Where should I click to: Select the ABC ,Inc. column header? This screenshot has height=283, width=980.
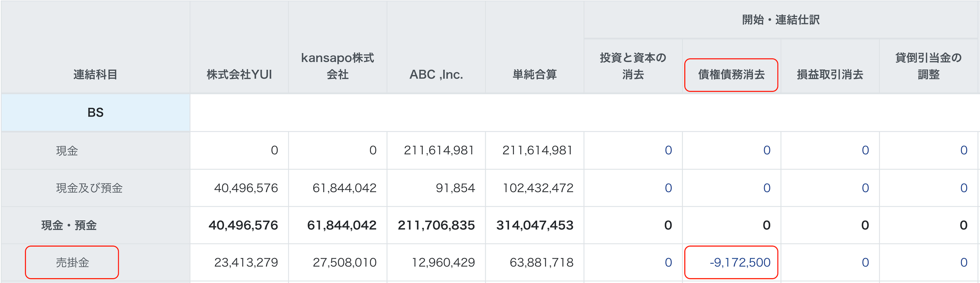click(436, 75)
